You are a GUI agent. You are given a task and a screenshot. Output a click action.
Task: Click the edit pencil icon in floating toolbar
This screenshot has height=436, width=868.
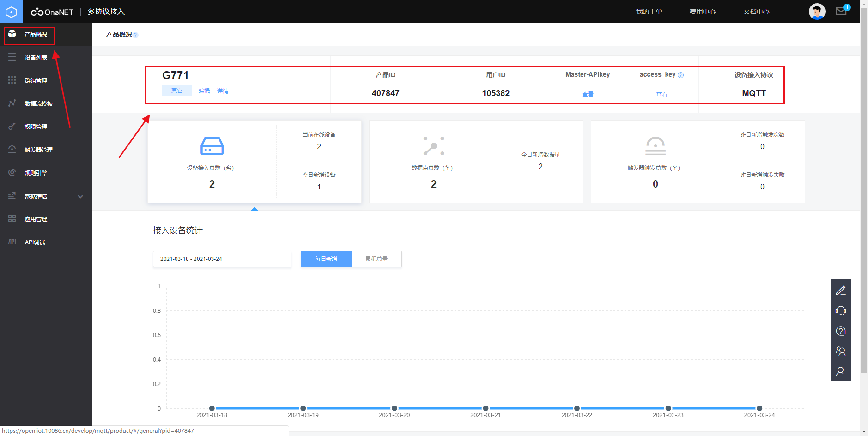[x=840, y=291]
